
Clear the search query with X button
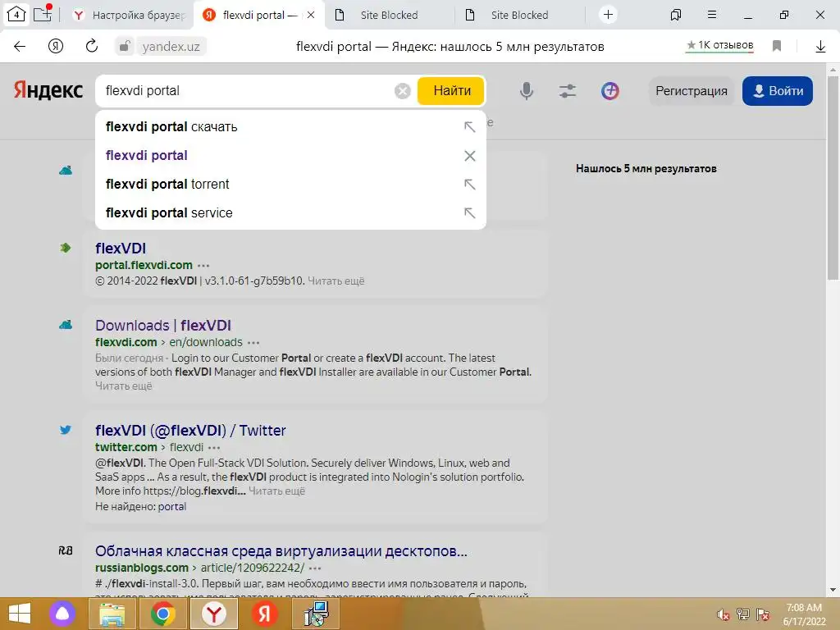[x=402, y=91]
